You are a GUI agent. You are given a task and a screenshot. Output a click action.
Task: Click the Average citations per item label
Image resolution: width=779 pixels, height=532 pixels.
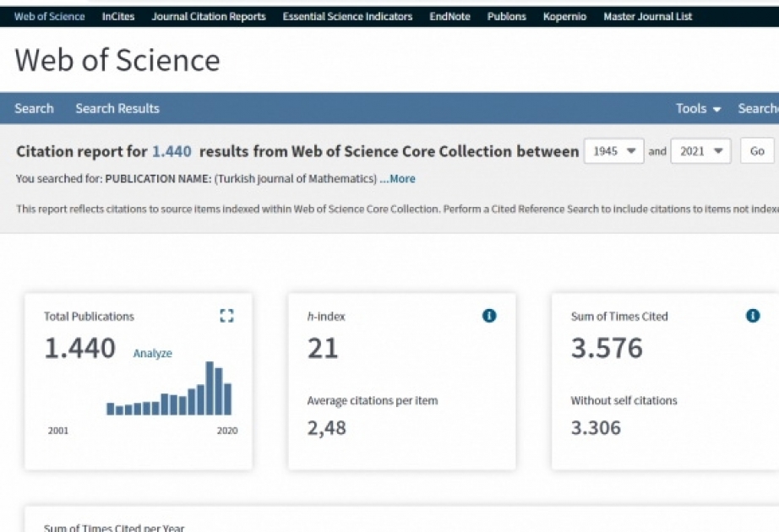(373, 401)
